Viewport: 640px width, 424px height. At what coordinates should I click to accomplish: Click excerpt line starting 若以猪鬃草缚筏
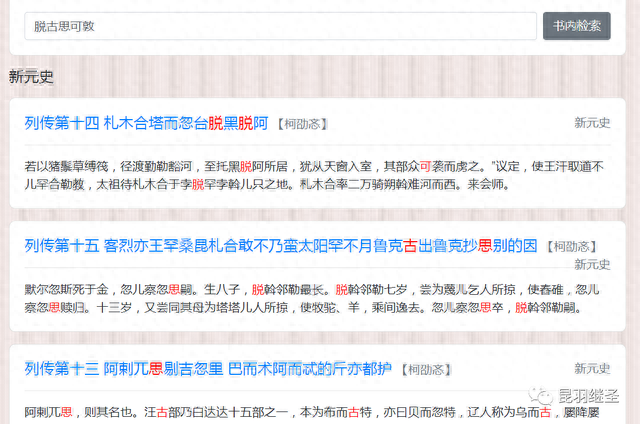314,166
